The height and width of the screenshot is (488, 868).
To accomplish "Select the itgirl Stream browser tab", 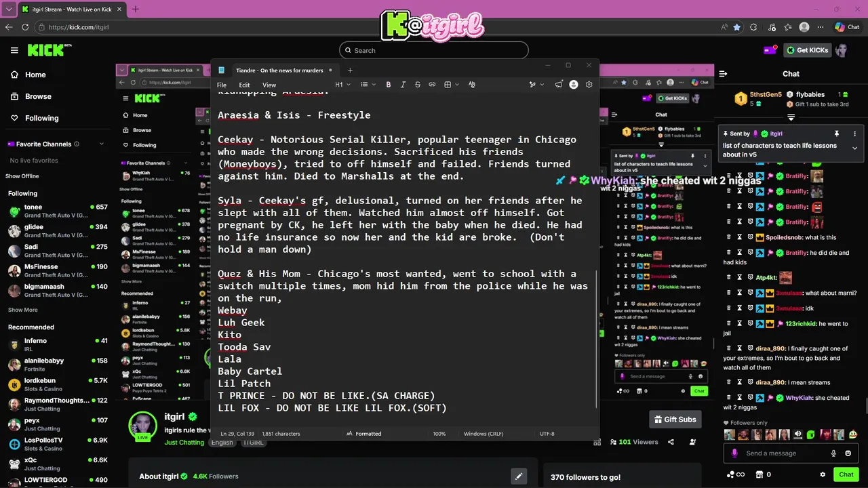I will (72, 9).
